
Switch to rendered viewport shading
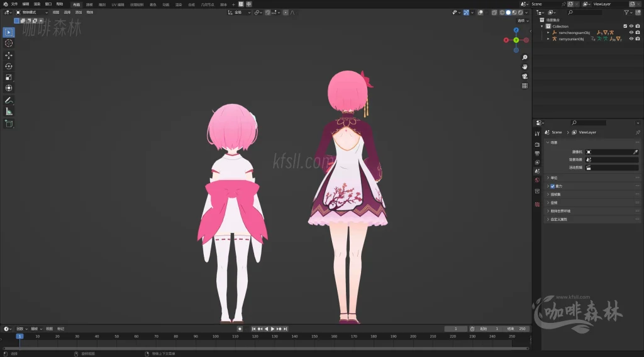click(520, 13)
